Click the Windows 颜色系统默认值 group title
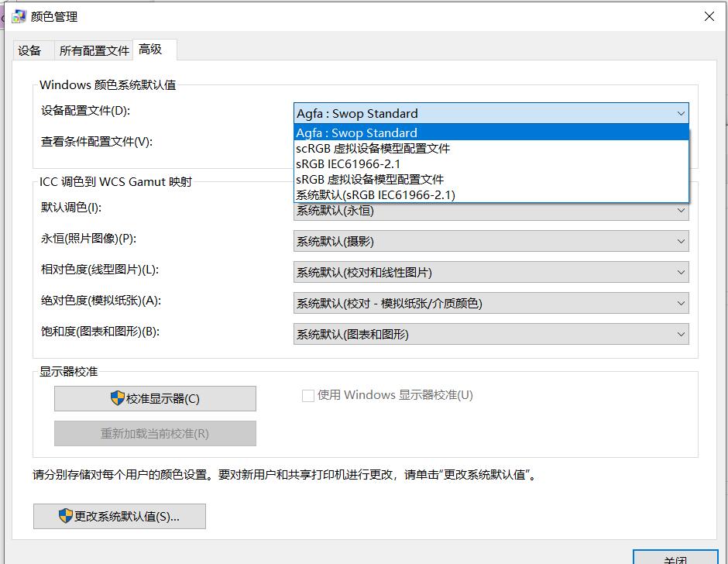 click(108, 85)
